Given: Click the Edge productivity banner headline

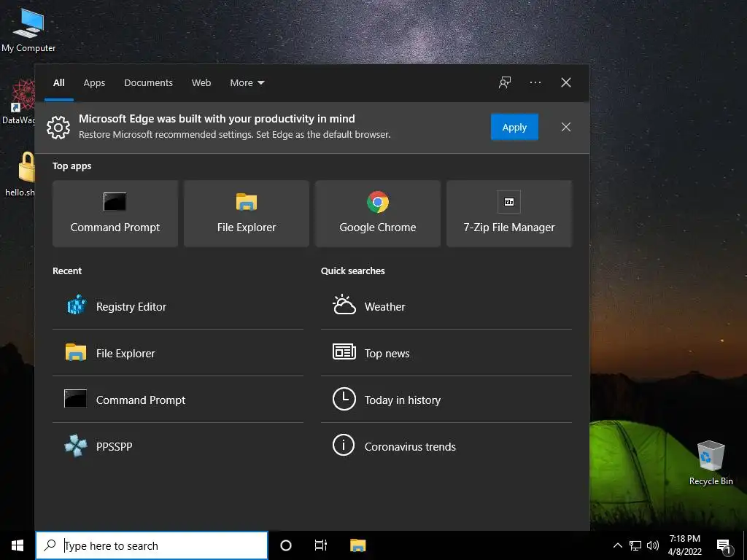Looking at the screenshot, I should click(x=217, y=119).
